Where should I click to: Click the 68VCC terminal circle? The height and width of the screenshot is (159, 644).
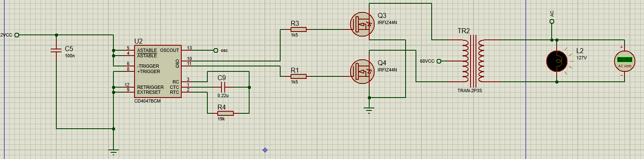pos(439,61)
